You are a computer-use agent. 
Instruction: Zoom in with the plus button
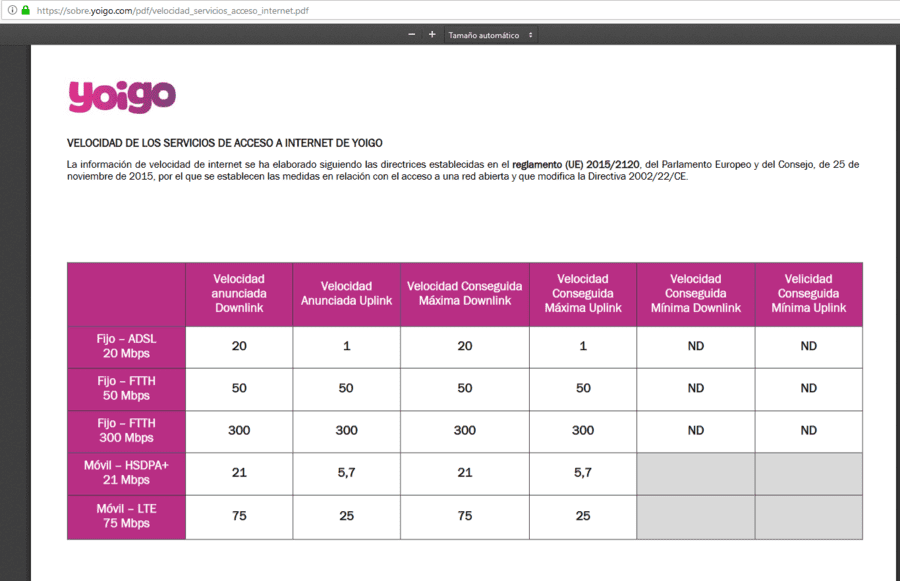(432, 34)
